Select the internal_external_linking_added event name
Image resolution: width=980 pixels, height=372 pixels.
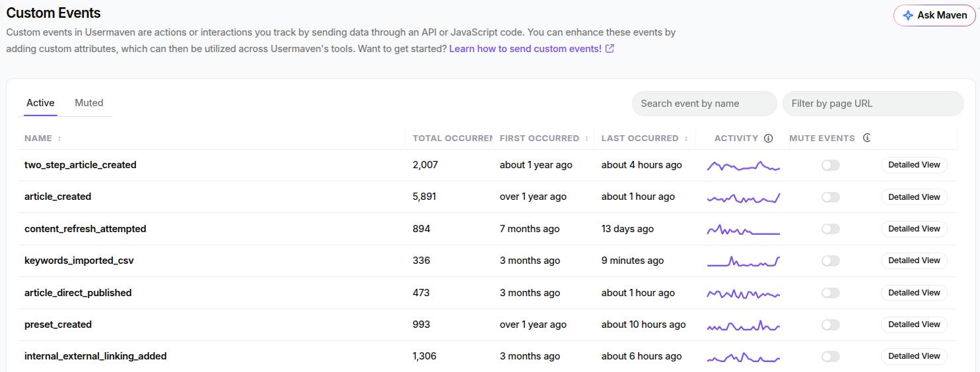(x=96, y=356)
